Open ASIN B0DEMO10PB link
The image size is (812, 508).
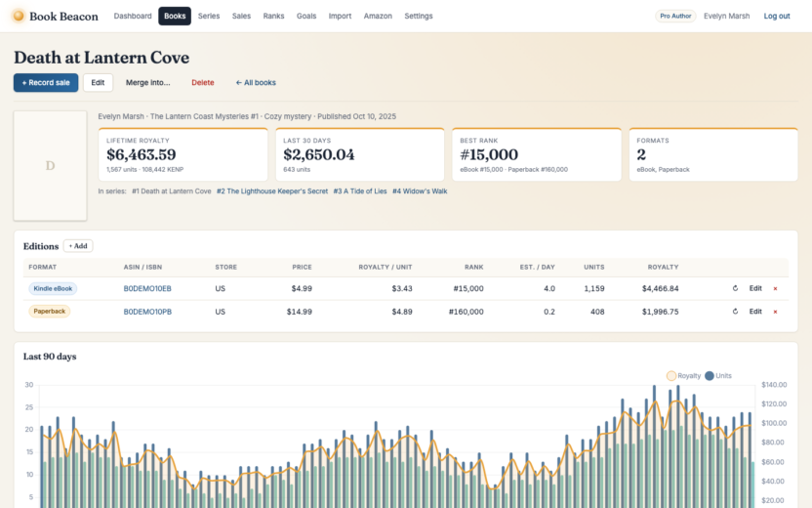pos(147,312)
